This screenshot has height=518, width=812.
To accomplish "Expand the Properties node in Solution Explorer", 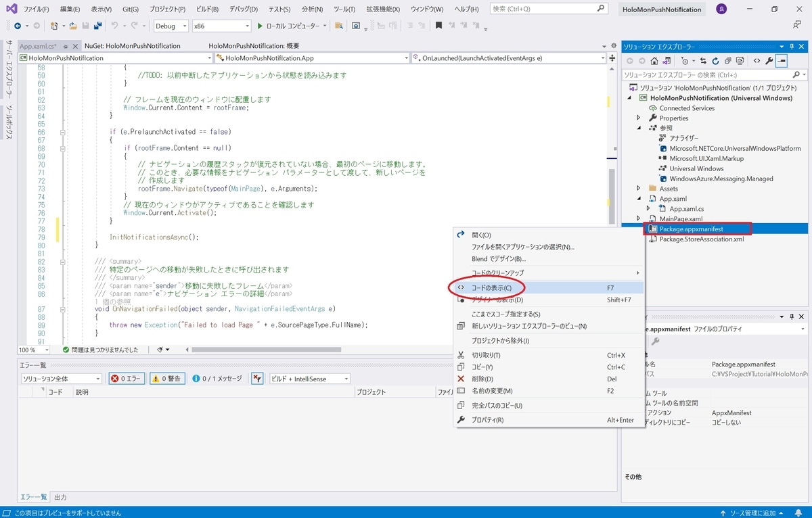I will [x=638, y=118].
